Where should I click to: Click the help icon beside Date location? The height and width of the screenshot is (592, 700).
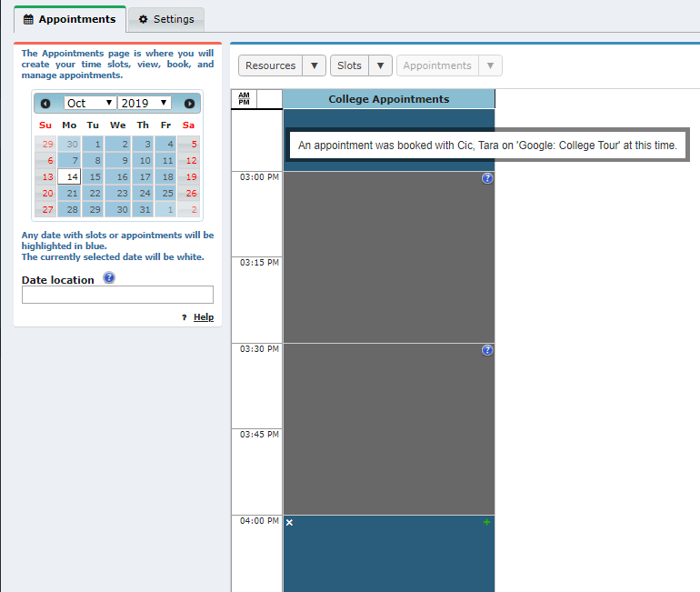(109, 278)
